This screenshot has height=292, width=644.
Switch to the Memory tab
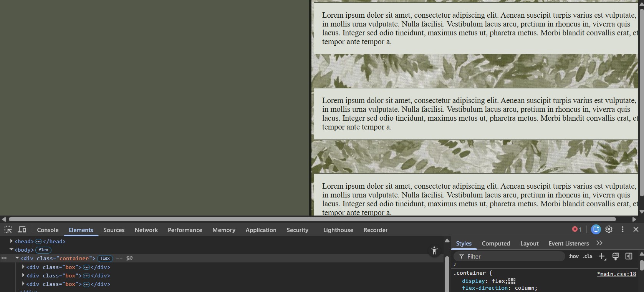pyautogui.click(x=224, y=230)
